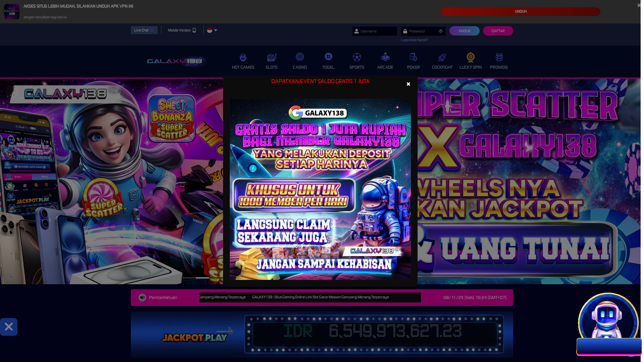Select the SPORTS menu label

point(357,67)
